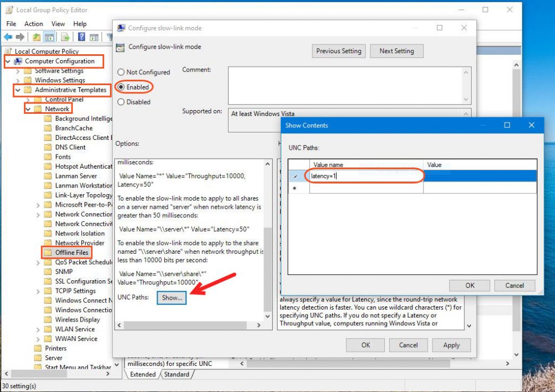Click the up one level folder icon
The height and width of the screenshot is (392, 555).
(x=37, y=36)
